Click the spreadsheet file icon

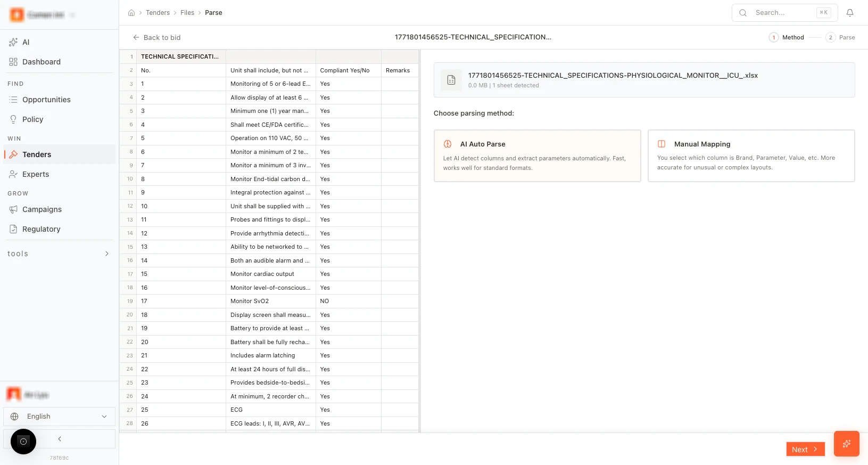(451, 80)
